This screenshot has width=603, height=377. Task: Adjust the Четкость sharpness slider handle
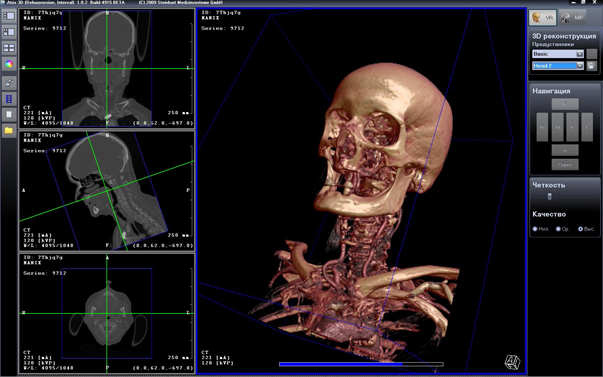[x=550, y=197]
